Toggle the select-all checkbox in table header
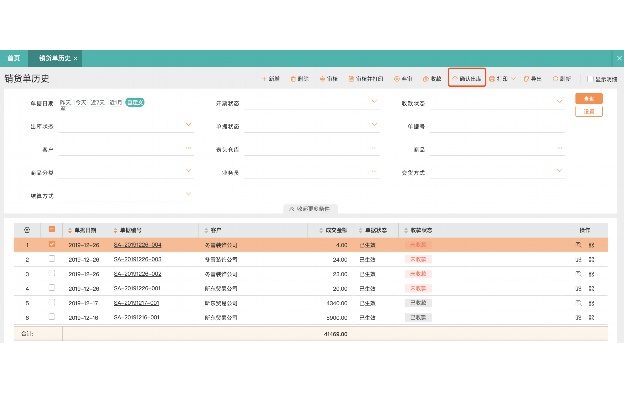624x393 pixels. coord(52,229)
